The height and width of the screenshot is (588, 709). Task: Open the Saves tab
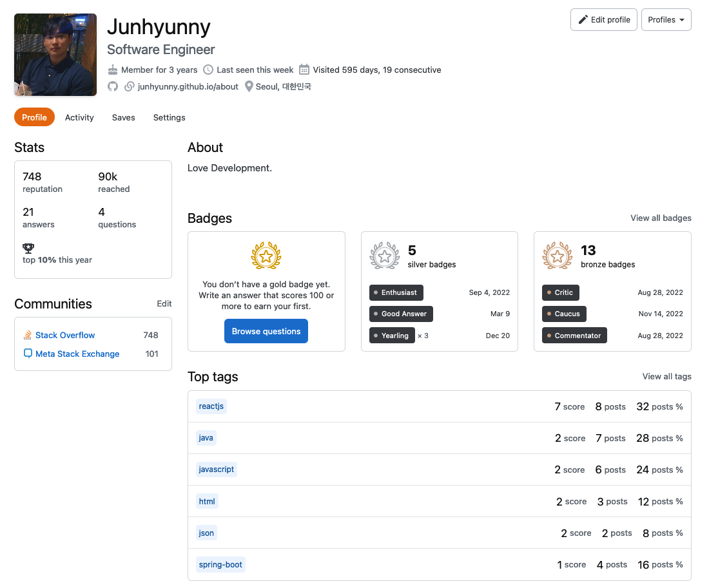[x=123, y=117]
